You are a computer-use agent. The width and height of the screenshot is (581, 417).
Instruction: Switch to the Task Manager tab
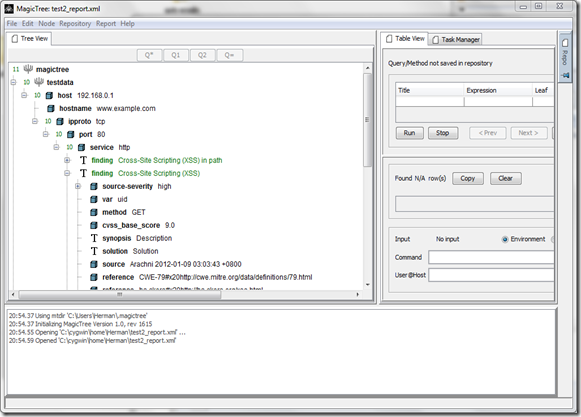(456, 39)
